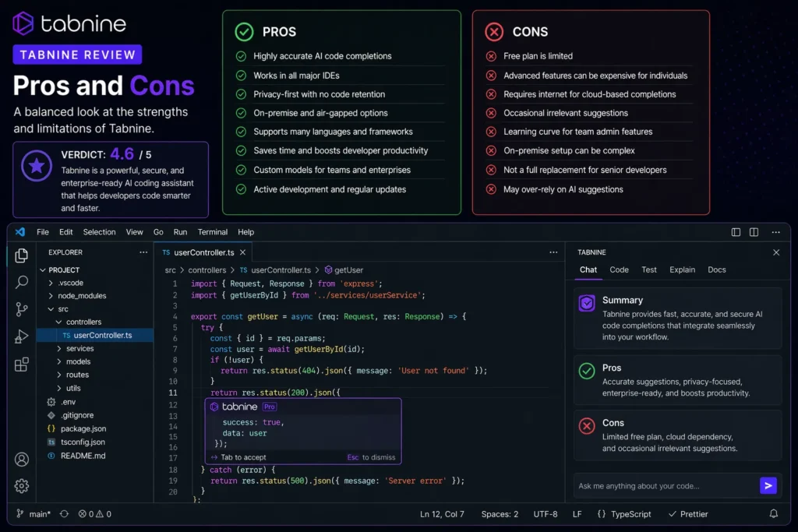Image resolution: width=798 pixels, height=532 pixels.
Task: Open title bar more actions ellipsis
Action: (775, 232)
